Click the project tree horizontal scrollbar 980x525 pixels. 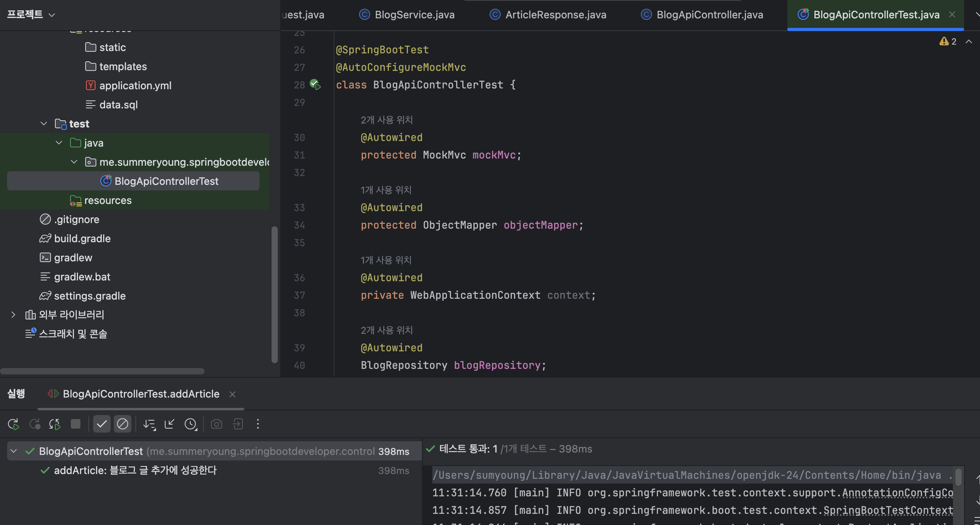102,371
